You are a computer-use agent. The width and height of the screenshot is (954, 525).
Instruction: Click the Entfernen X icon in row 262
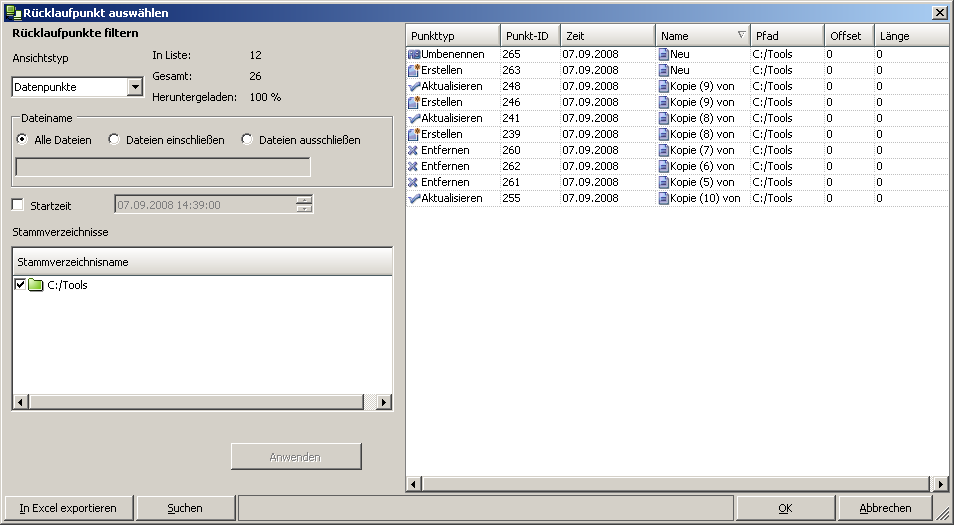click(414, 166)
